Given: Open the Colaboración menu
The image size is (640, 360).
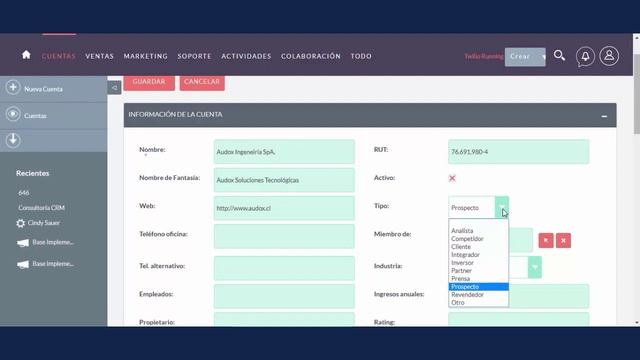Looking at the screenshot, I should pos(311,56).
